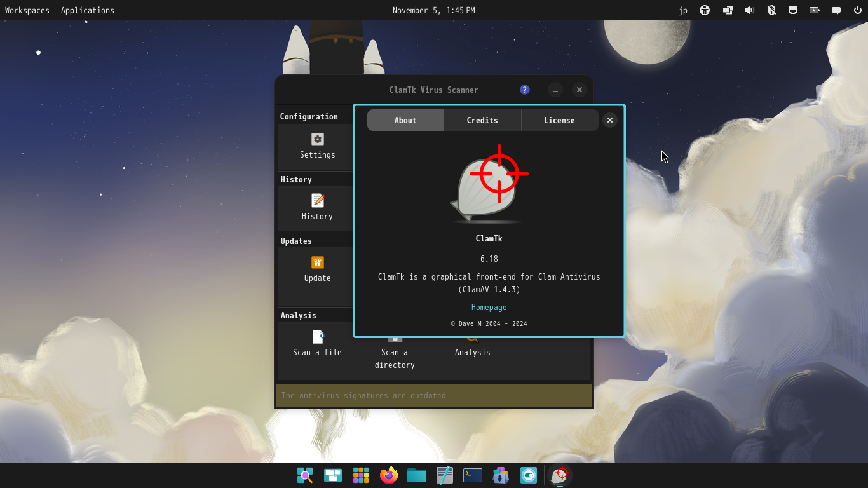The image size is (868, 488).
Task: Launch the text editor from the dock
Action: 445,475
